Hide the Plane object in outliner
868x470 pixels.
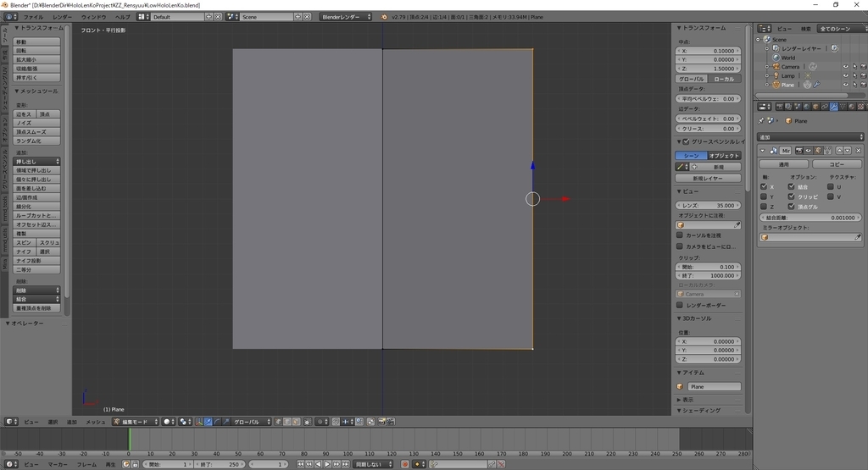pos(845,85)
